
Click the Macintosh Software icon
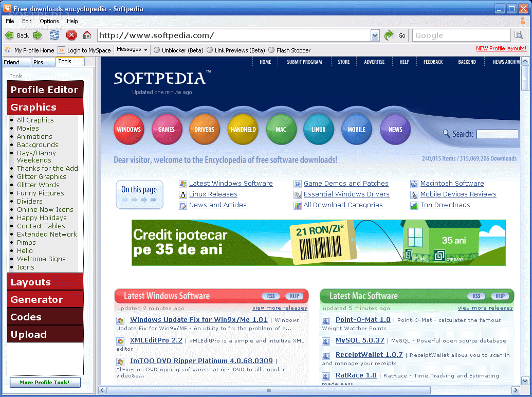pos(414,184)
